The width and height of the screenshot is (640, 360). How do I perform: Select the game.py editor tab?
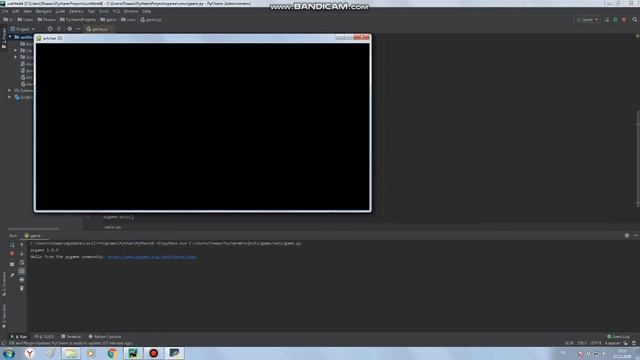point(98,29)
